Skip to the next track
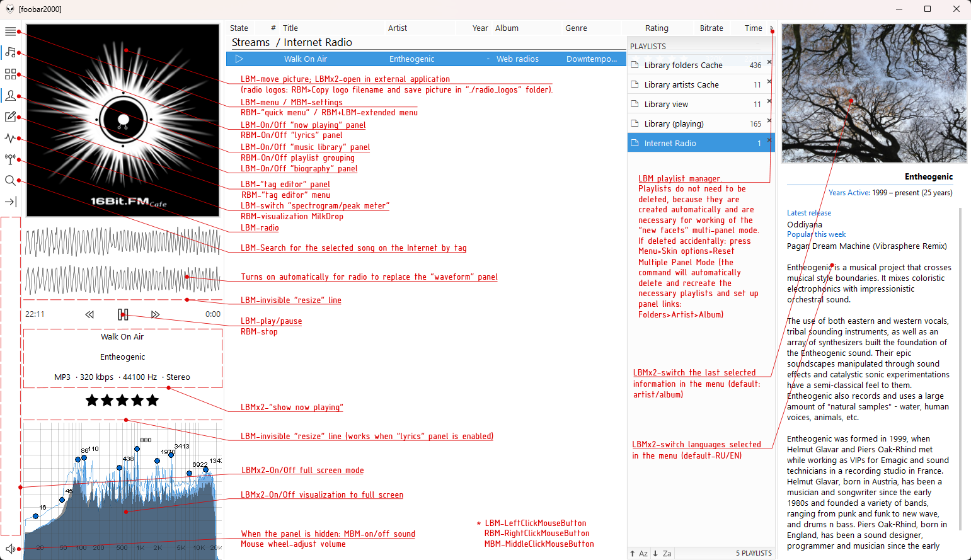The height and width of the screenshot is (560, 971). (x=155, y=314)
